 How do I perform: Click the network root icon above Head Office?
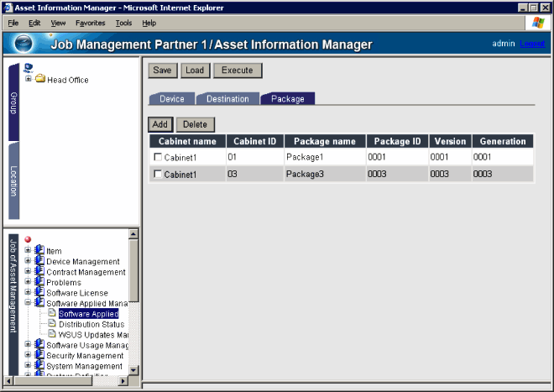29,68
